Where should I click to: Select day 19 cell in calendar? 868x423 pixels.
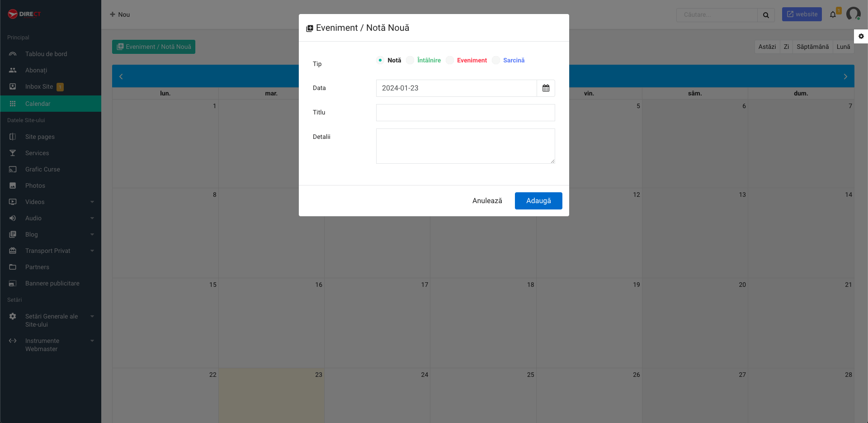coord(589,323)
